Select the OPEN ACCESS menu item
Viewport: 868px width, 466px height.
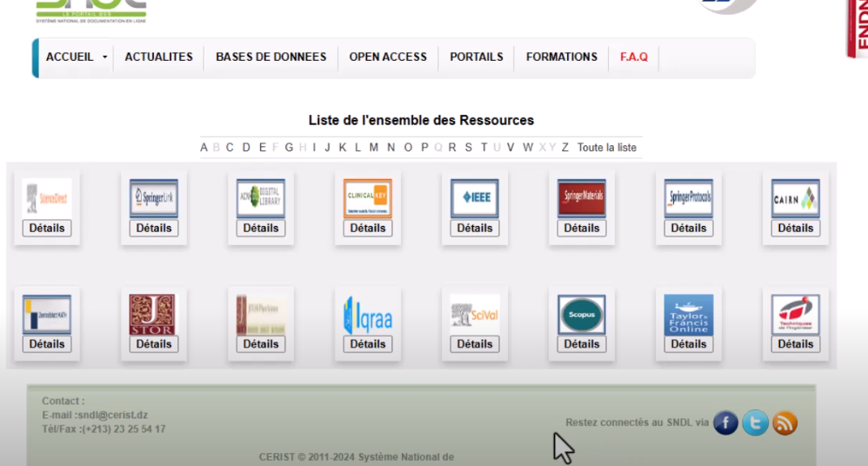[x=388, y=57]
